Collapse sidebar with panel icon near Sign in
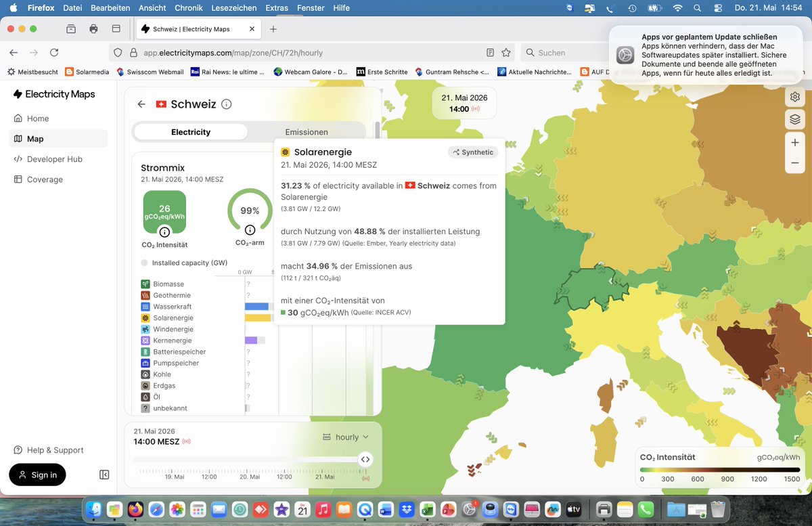Screen dimensions: 812x526 tap(104, 475)
